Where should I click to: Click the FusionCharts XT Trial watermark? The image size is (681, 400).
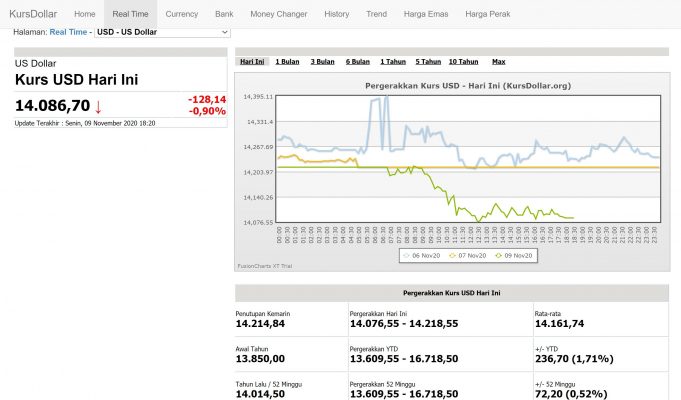[x=262, y=266]
